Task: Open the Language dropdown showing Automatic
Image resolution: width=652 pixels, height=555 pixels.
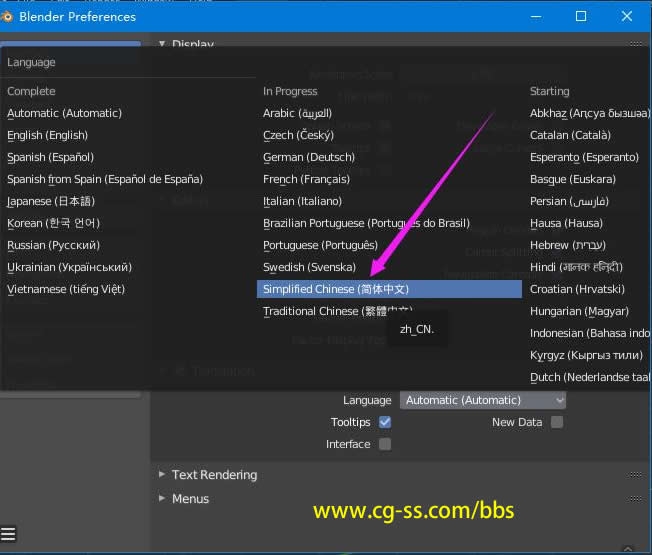Action: pos(483,400)
